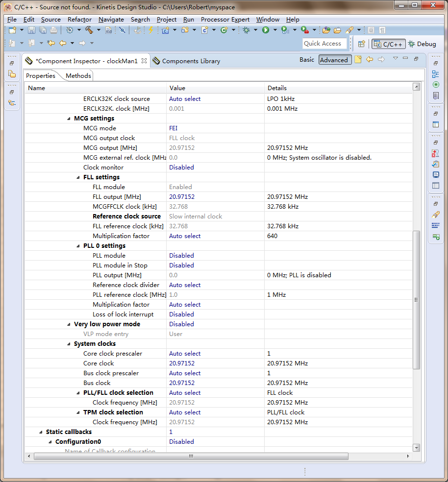Screen dimensions: 448x482
Task: Open the Project menu
Action: pos(167,20)
